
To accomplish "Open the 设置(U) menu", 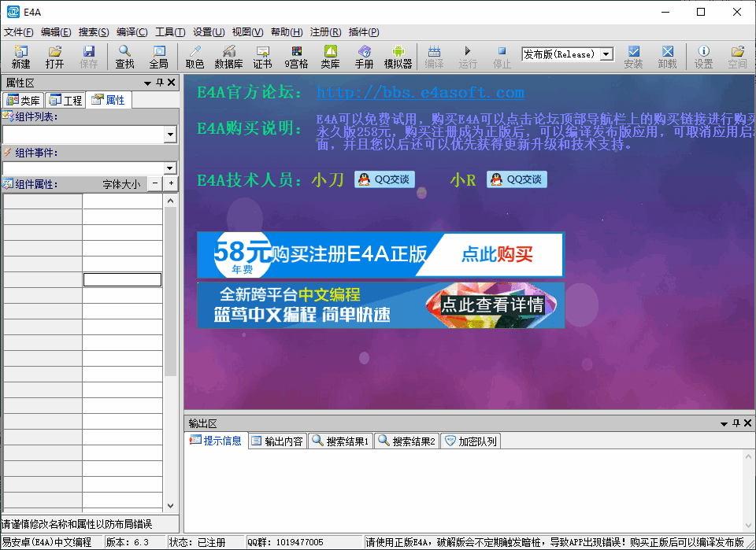I will tap(209, 32).
